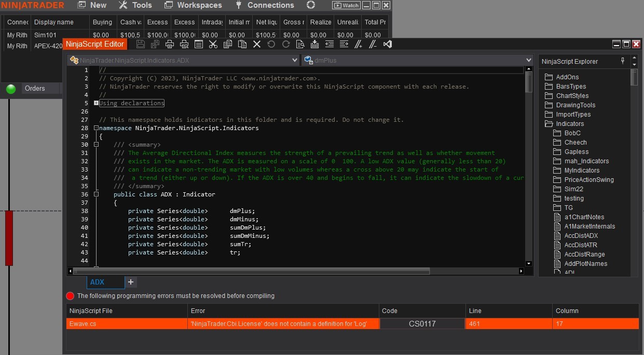
Task: Paste with the clipboard icon
Action: (x=242, y=45)
